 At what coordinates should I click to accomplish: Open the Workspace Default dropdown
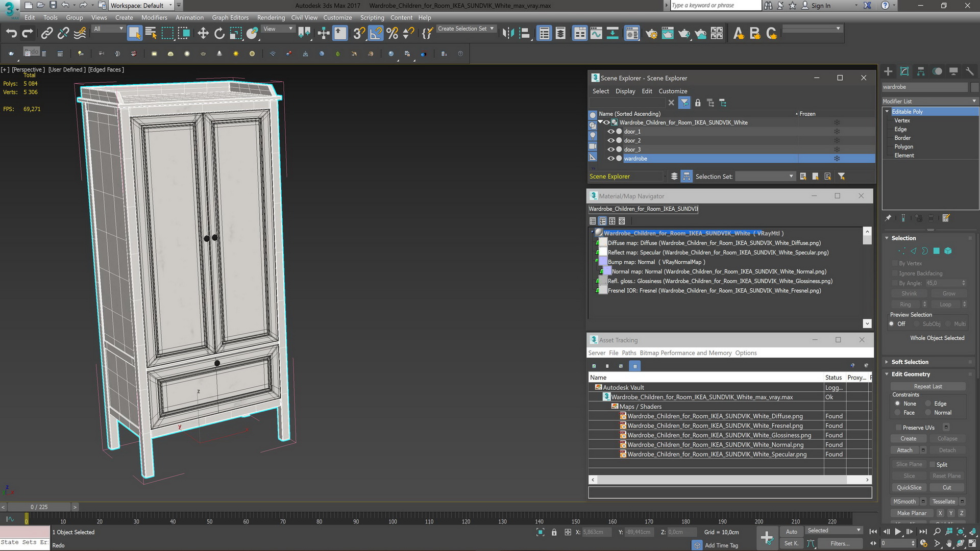[141, 6]
